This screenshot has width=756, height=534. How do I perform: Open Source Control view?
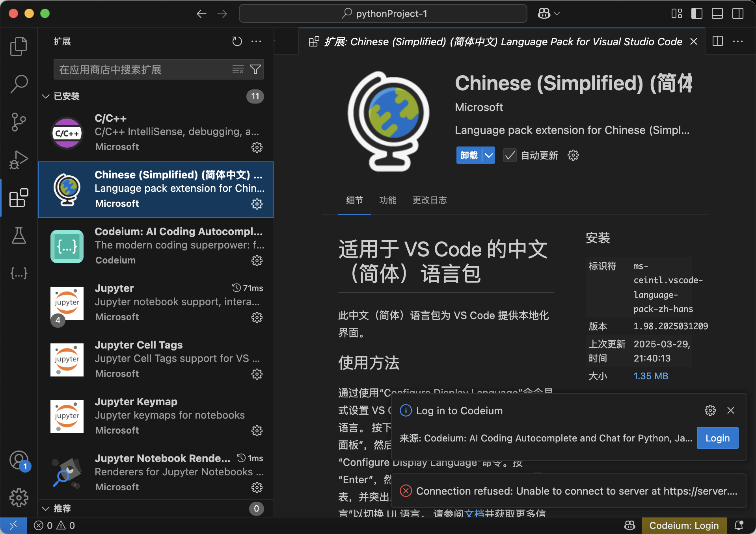19,122
